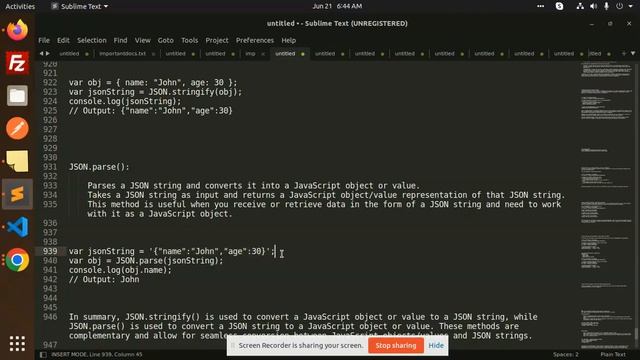This screenshot has height=360, width=640.
Task: Click Stop sharing in the recorder bar
Action: (396, 345)
